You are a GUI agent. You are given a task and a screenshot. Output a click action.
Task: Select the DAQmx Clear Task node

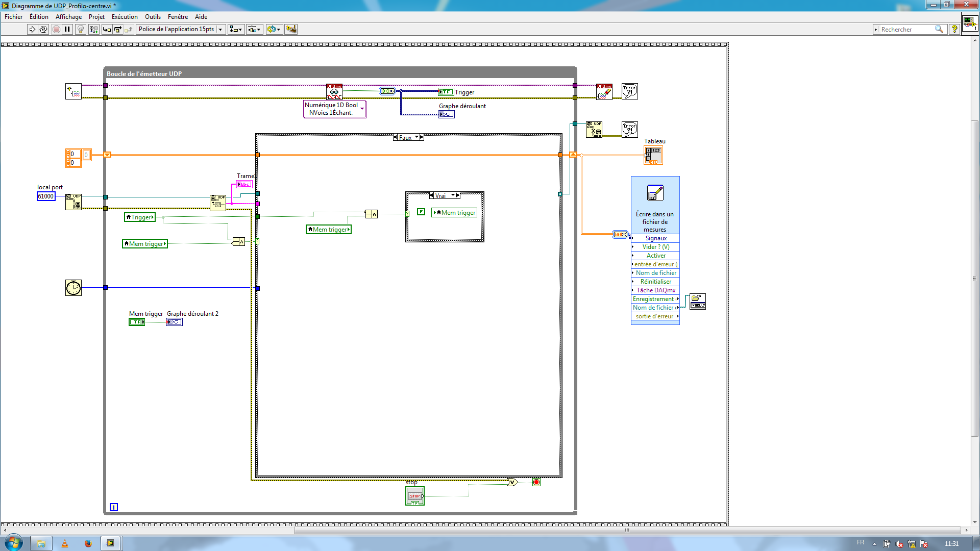(x=604, y=92)
